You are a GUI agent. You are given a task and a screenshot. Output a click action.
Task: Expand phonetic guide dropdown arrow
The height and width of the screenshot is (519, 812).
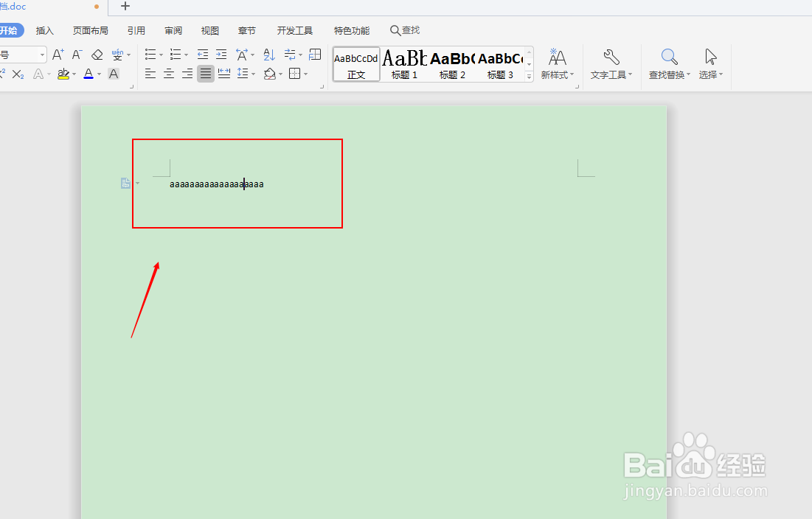129,55
